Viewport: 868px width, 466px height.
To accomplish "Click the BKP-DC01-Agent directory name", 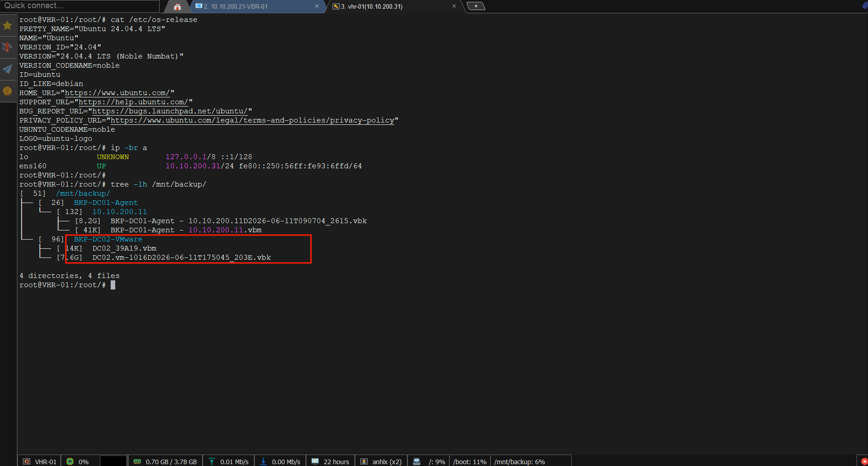I will (x=106, y=203).
